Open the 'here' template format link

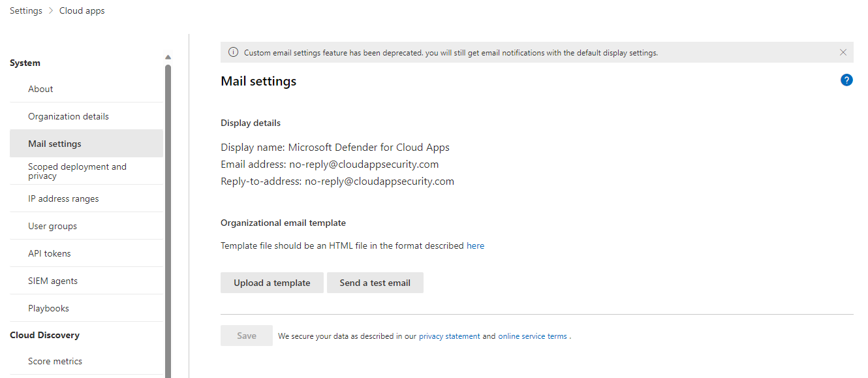475,245
